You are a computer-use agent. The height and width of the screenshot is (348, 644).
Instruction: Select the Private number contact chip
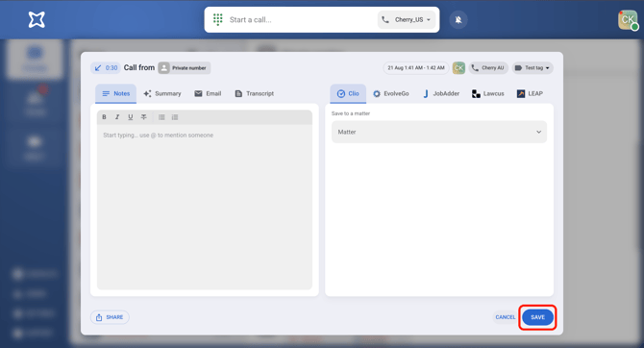185,68
